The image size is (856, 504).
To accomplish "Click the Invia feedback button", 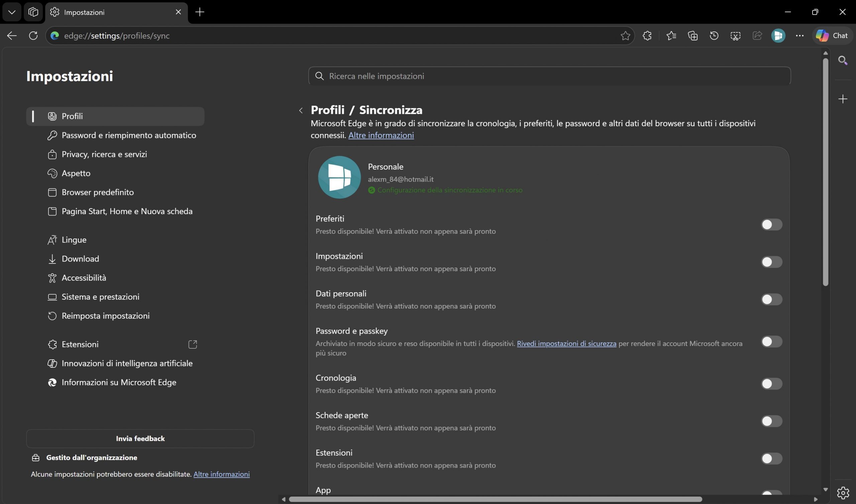I will [x=140, y=439].
